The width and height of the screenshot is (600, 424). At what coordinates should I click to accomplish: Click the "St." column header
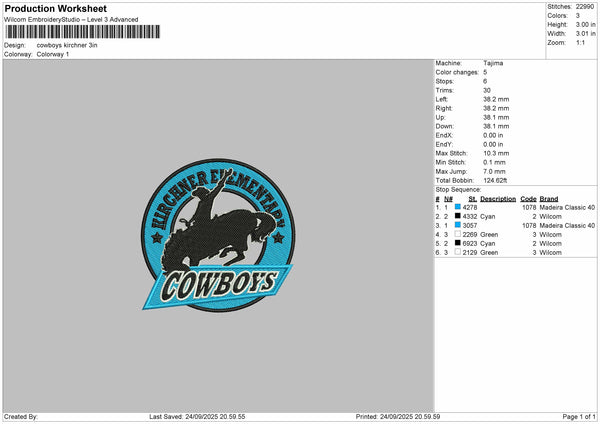473,199
